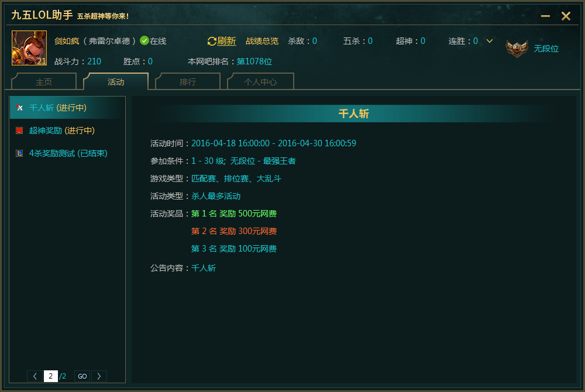This screenshot has width=585, height=392.
Task: Open 超神奖励 (进行中) activity
Action: tap(67, 130)
